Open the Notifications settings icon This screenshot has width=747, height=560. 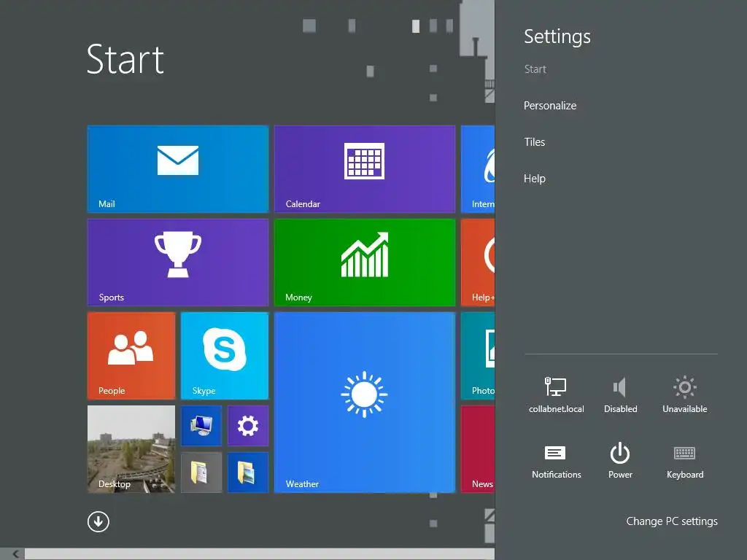pos(556,461)
